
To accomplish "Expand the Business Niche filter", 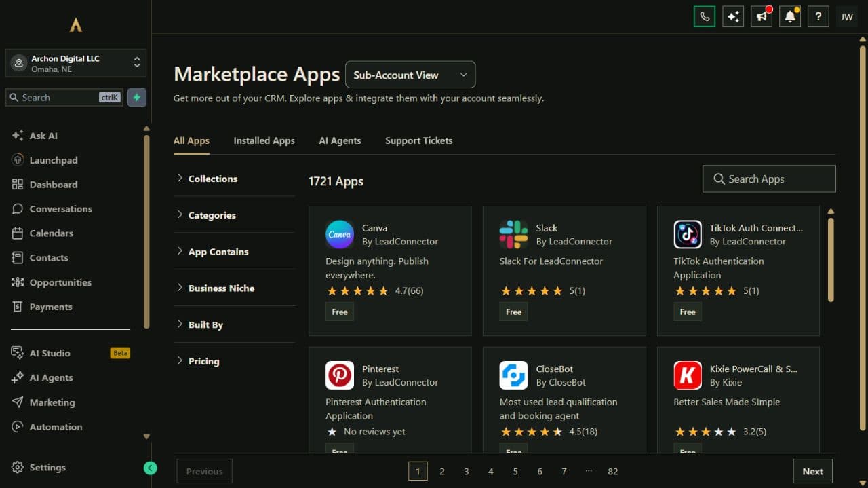I will tap(234, 288).
